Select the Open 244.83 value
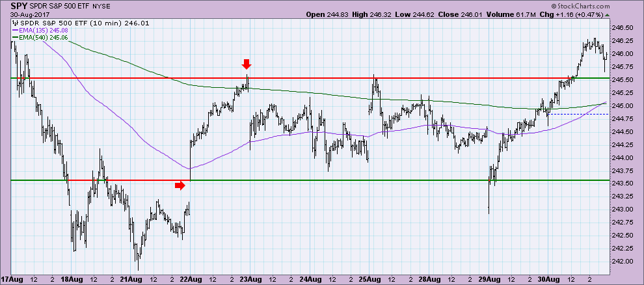 click(x=327, y=14)
